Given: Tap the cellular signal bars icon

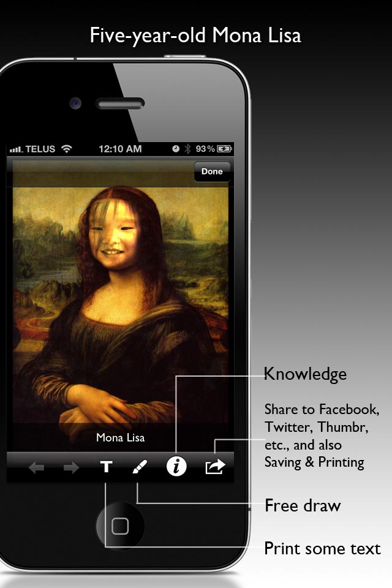Looking at the screenshot, I should [16, 149].
